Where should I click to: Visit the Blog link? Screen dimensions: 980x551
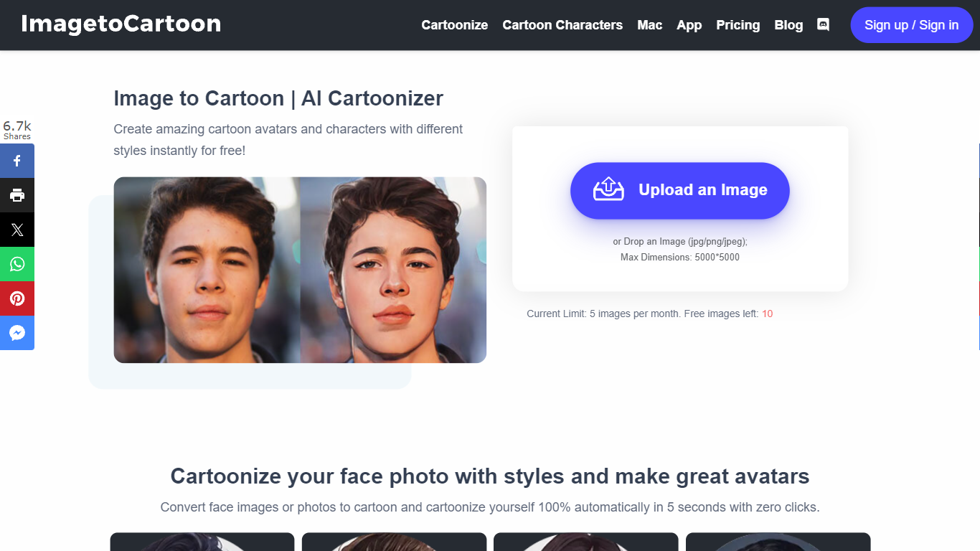tap(788, 25)
